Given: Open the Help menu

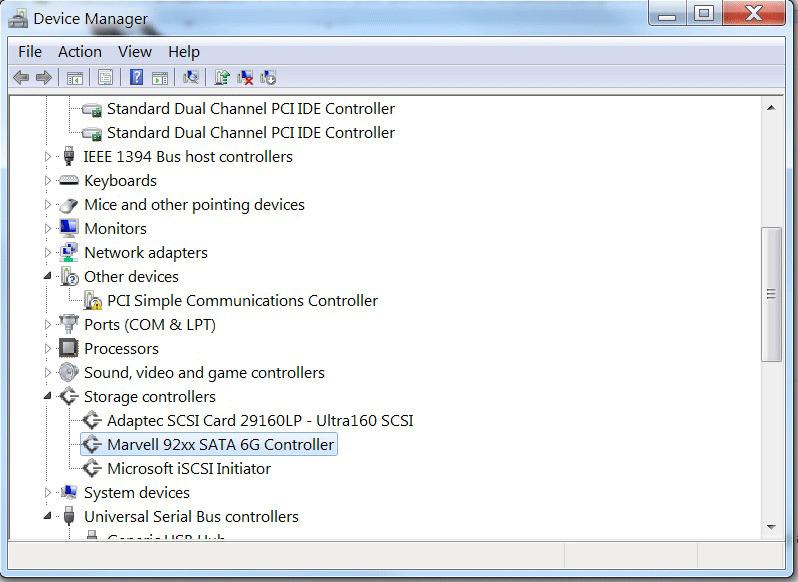Looking at the screenshot, I should click(x=184, y=52).
